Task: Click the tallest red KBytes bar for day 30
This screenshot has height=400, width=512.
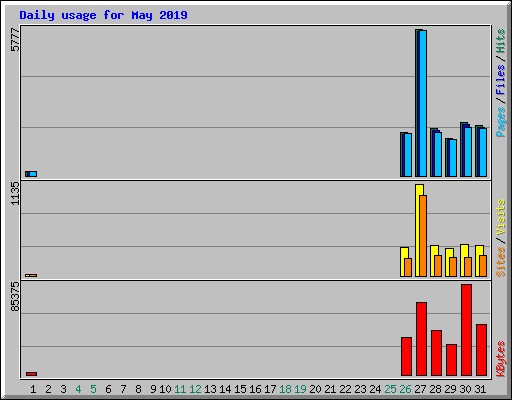Action: click(x=466, y=330)
